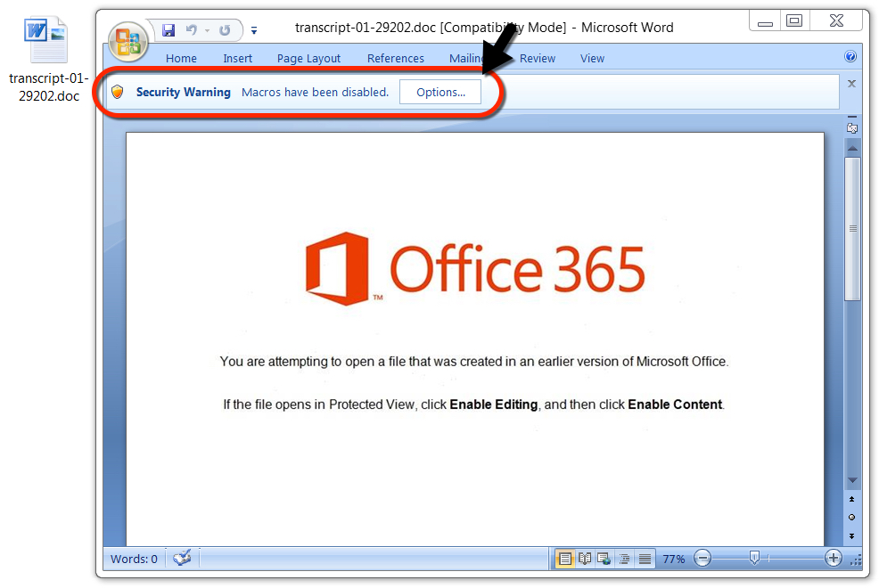Click the Select Browse Object circle button

point(852,518)
